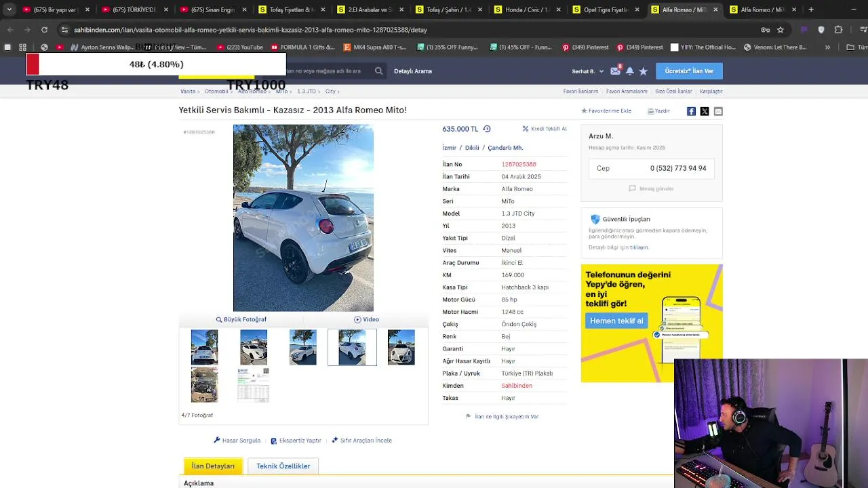The height and width of the screenshot is (488, 868).
Task: Open Detaylı Arama link
Action: (x=413, y=71)
